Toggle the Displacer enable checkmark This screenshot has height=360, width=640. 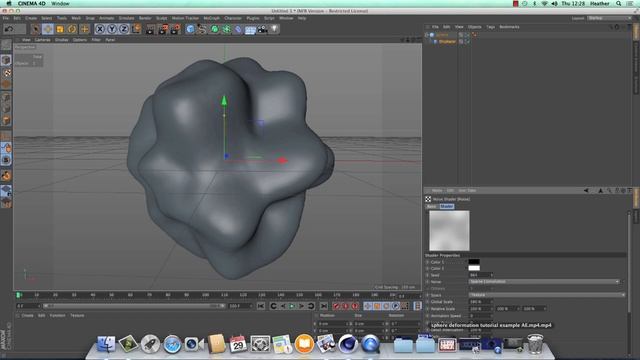pos(468,42)
